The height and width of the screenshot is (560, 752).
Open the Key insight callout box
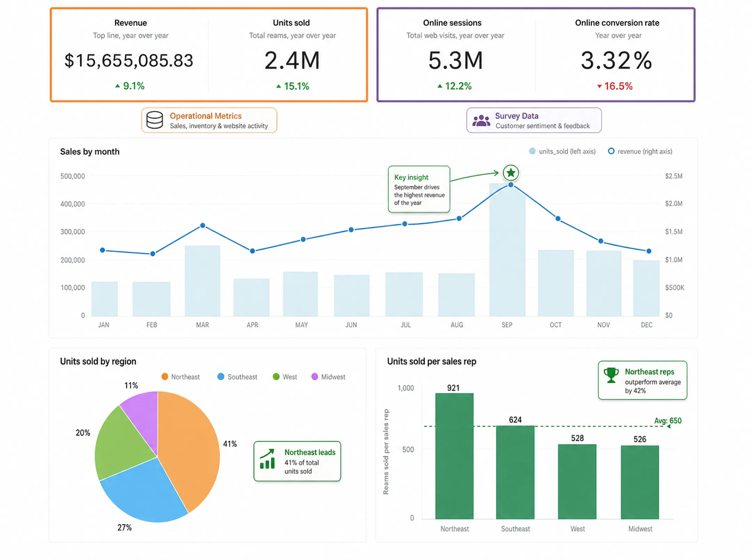[419, 189]
